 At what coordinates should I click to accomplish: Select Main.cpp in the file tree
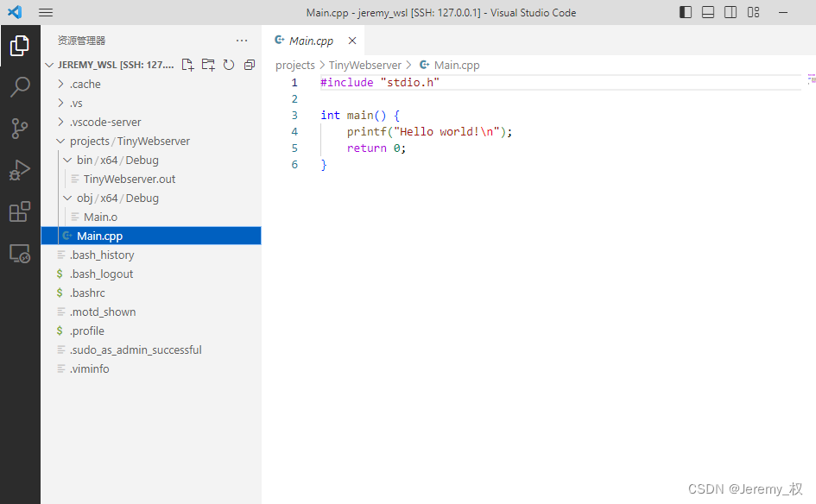coord(151,236)
